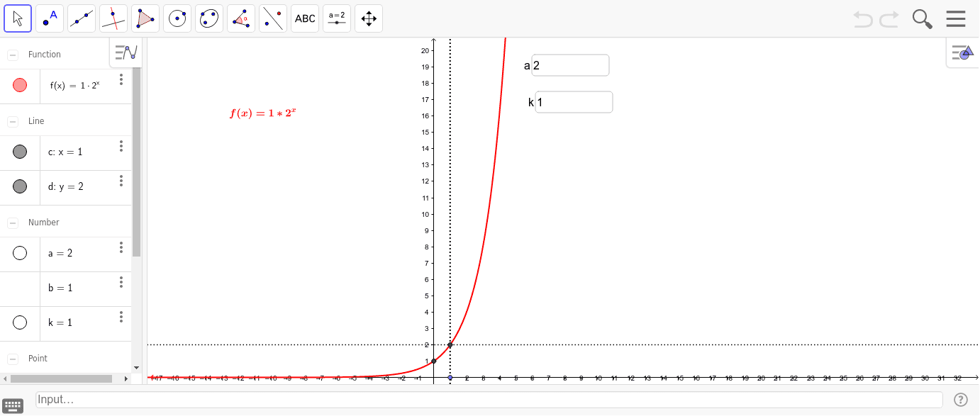The height and width of the screenshot is (416, 980).
Task: Open more options for a = 2
Action: (121, 247)
